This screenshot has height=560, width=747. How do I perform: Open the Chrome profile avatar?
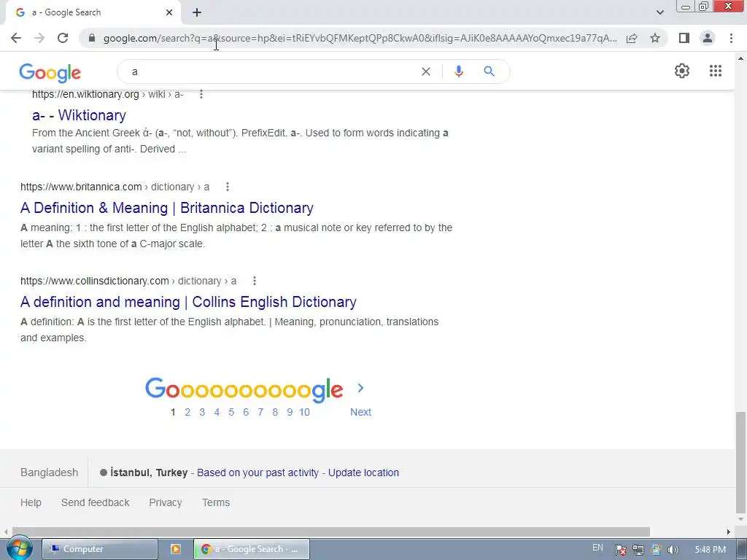(x=708, y=38)
